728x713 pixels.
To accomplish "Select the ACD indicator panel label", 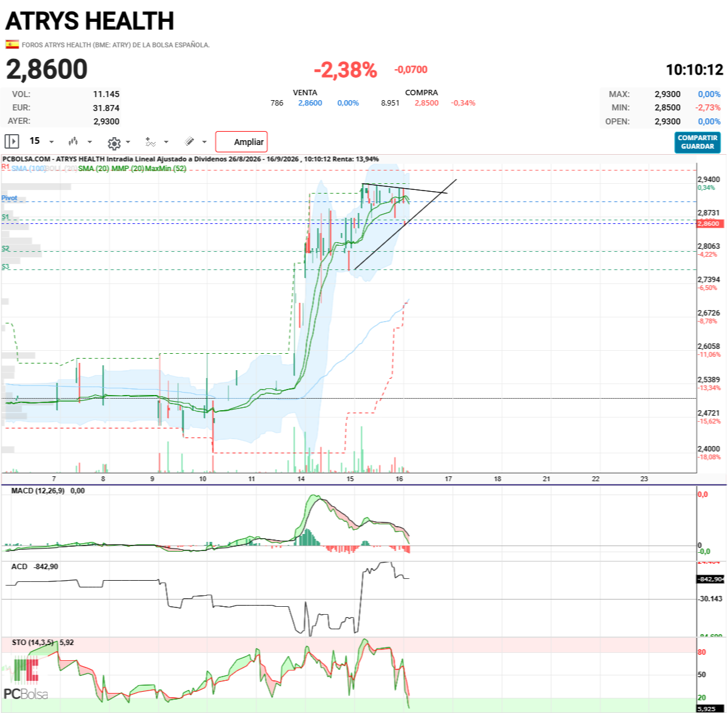I will pos(19,566).
